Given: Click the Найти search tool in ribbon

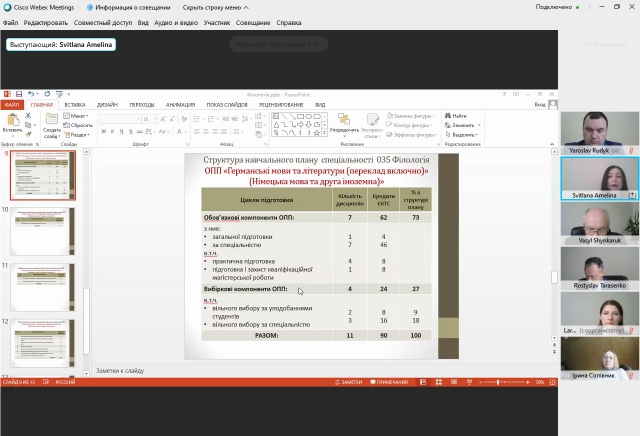Looking at the screenshot, I should pyautogui.click(x=457, y=116).
